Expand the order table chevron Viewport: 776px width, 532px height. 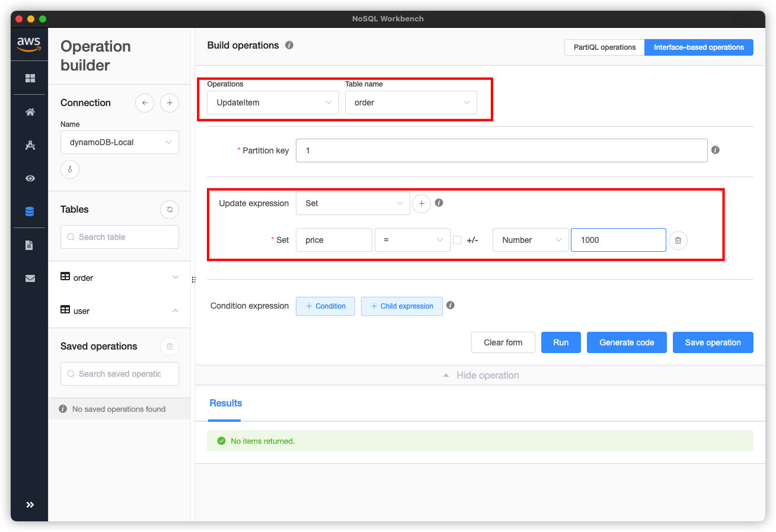point(175,277)
